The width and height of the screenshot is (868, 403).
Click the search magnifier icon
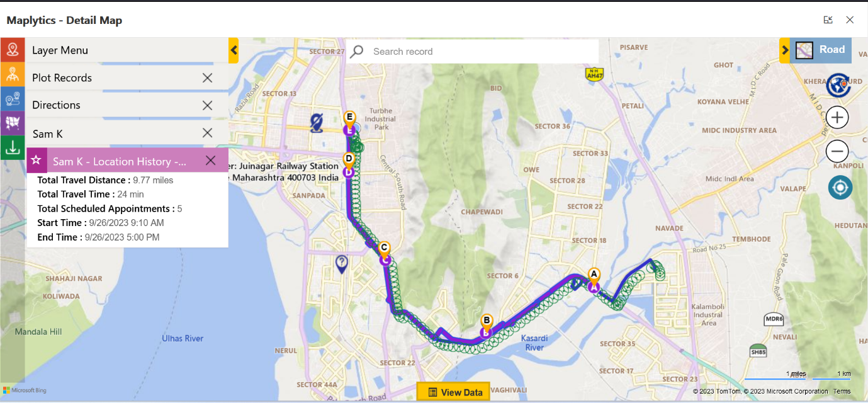[x=357, y=52]
